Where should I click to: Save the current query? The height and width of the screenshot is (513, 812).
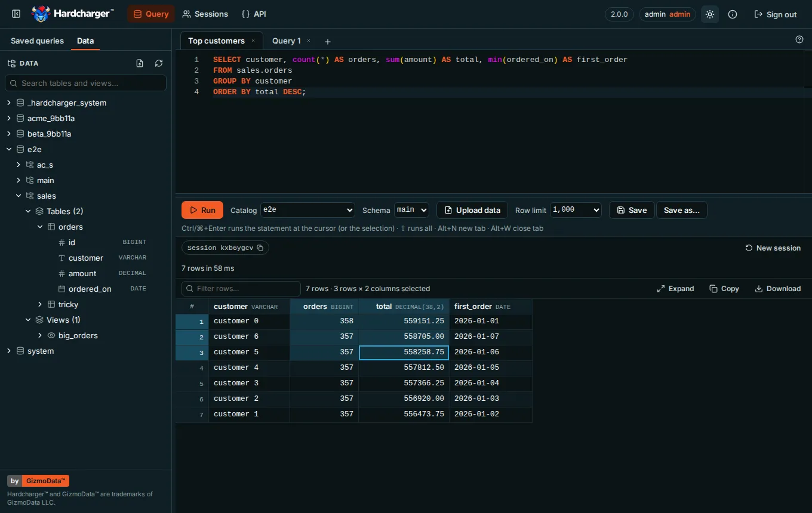pos(632,210)
